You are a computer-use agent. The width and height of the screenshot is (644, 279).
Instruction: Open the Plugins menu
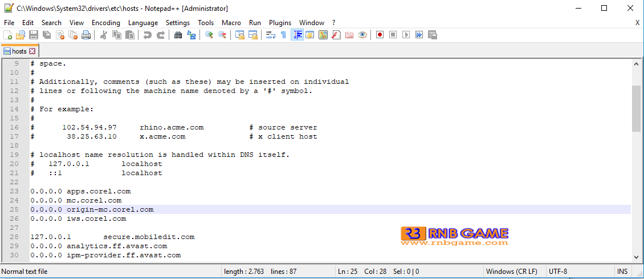(280, 23)
